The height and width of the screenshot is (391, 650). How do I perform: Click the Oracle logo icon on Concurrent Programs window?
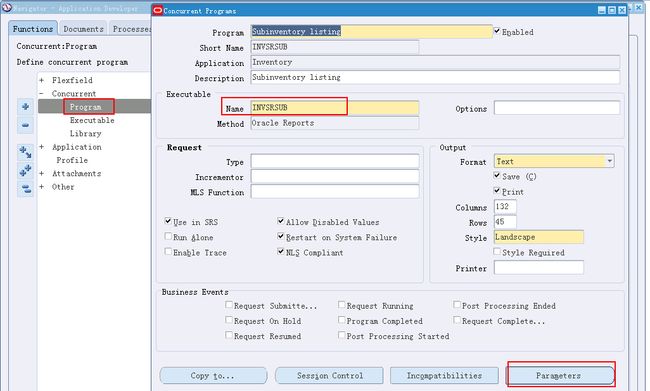pyautogui.click(x=158, y=10)
